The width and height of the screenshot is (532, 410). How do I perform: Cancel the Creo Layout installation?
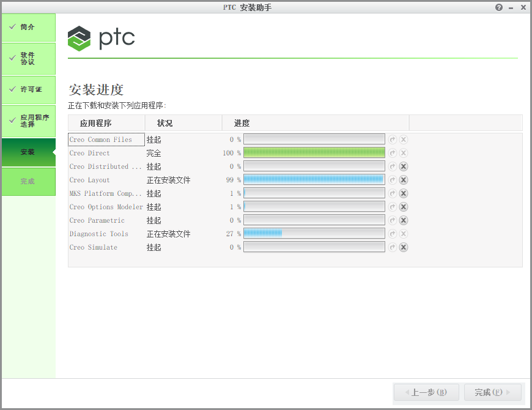404,180
